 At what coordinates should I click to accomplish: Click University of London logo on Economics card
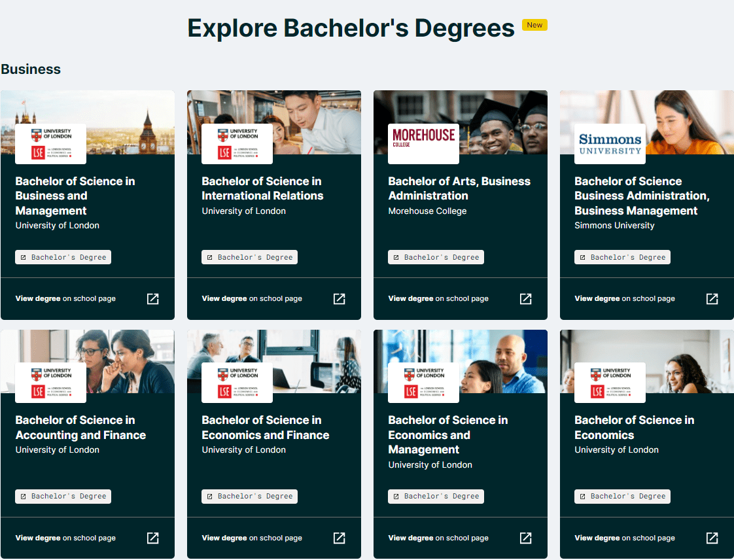point(609,382)
